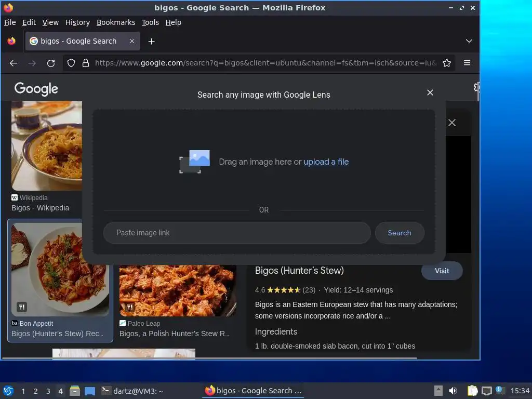The width and height of the screenshot is (532, 399).
Task: Expand the list all tabs chevron
Action: [469, 41]
